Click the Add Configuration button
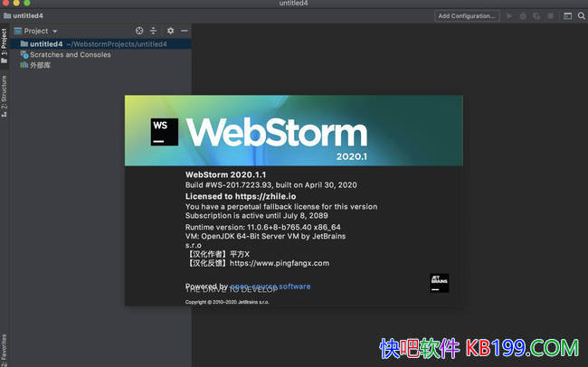The width and height of the screenshot is (588, 367). pos(467,15)
